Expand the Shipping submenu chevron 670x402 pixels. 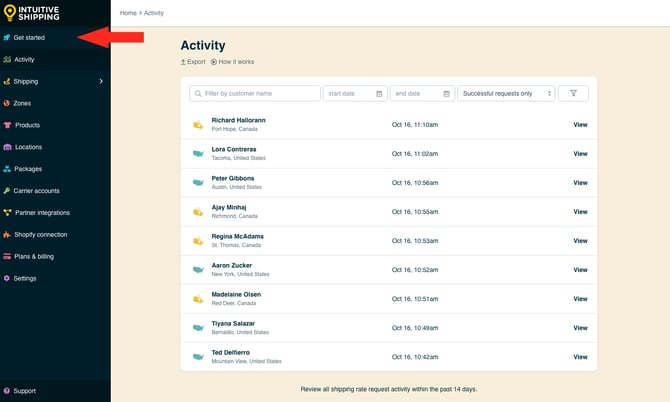pyautogui.click(x=101, y=81)
